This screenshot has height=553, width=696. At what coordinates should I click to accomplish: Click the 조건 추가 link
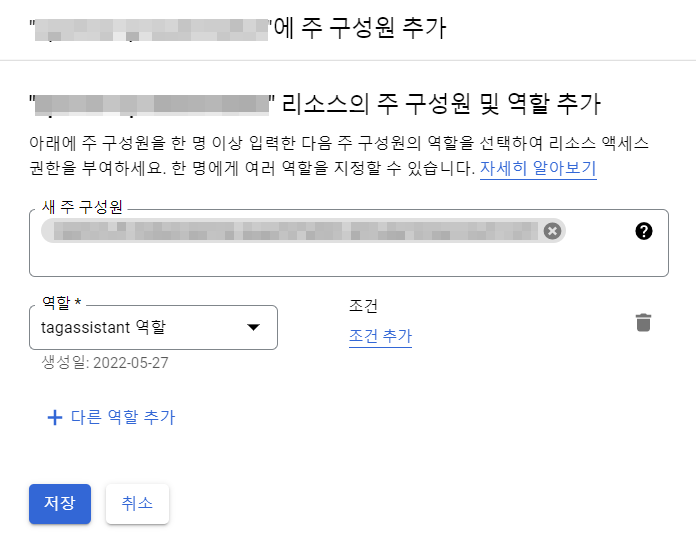380,336
